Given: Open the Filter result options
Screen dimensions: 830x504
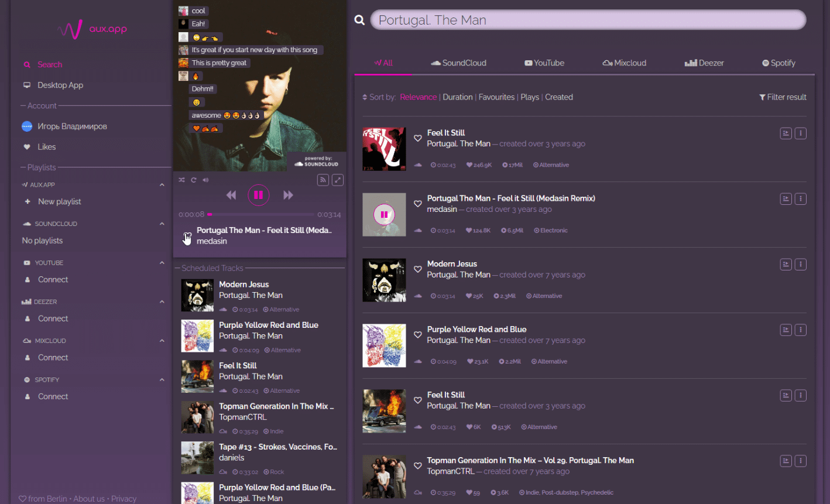Looking at the screenshot, I should pos(783,97).
